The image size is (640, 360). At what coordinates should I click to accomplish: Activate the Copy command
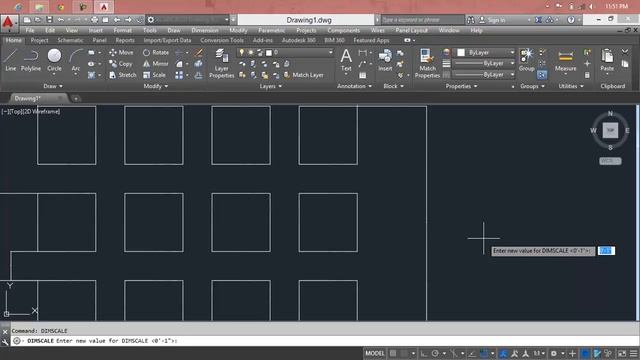point(121,64)
